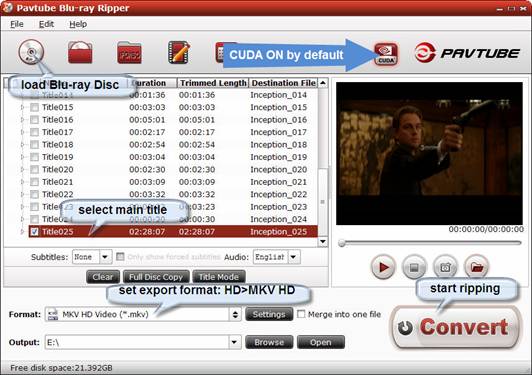Image resolution: width=532 pixels, height=375 pixels.
Task: Click the Inception_017 destination cell
Action: click(x=279, y=132)
